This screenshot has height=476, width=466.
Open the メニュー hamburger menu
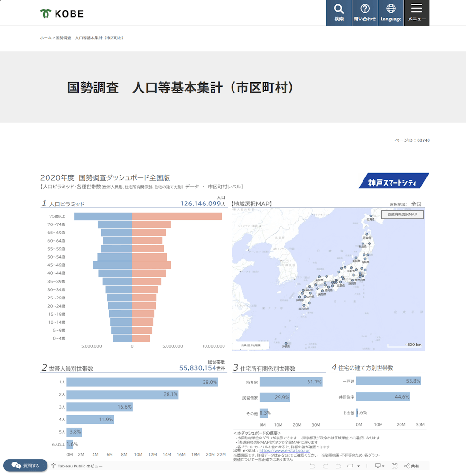[x=417, y=13]
